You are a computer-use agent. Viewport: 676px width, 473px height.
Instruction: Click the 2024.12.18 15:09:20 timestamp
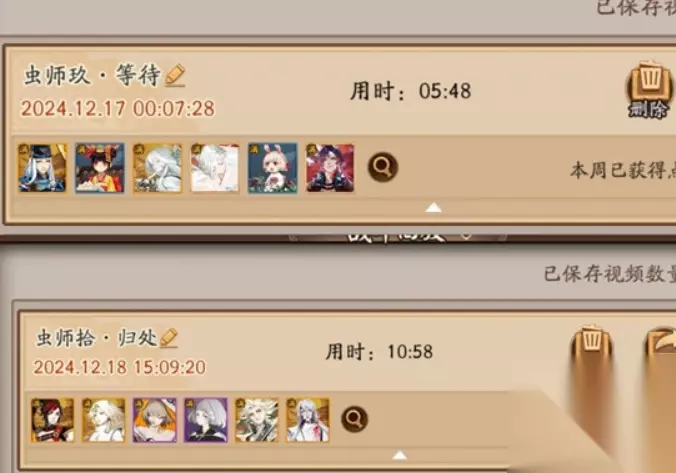click(119, 367)
